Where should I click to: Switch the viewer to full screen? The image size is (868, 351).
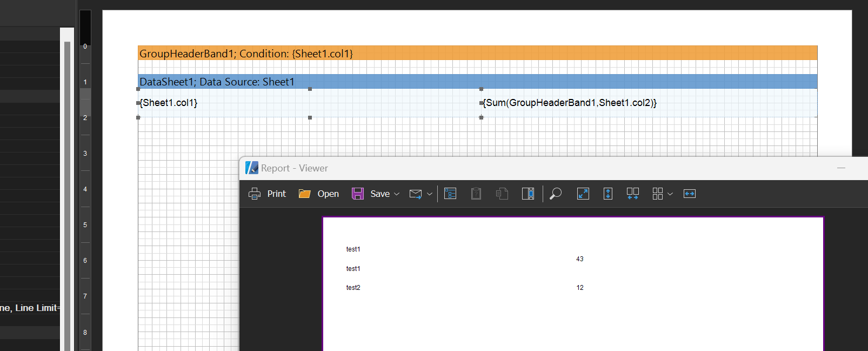(583, 194)
